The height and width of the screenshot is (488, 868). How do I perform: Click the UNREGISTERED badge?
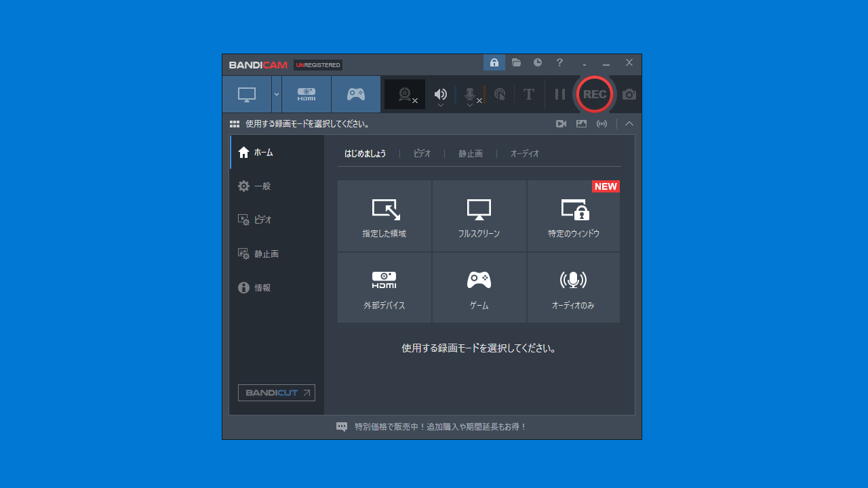(318, 65)
